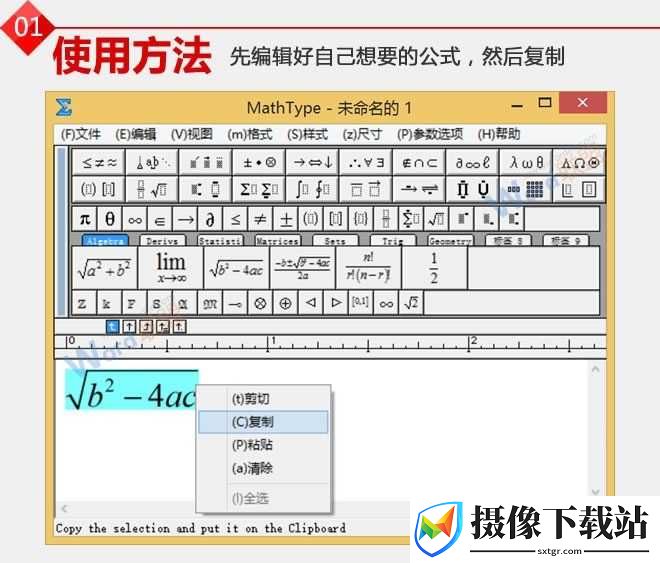Switch to the Geometry tab

click(450, 241)
